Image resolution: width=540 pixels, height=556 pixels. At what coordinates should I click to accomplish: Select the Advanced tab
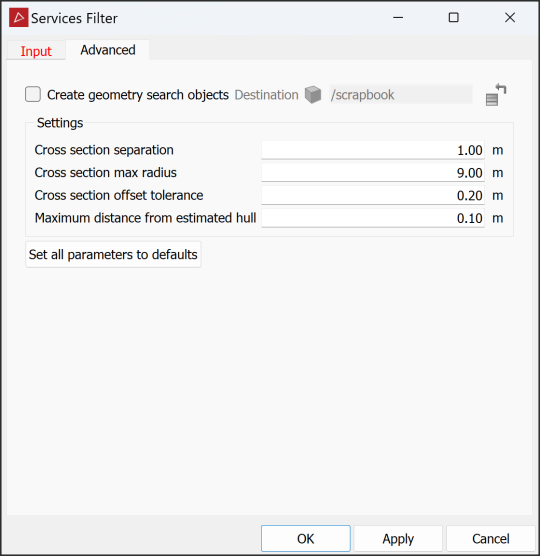[x=108, y=50]
